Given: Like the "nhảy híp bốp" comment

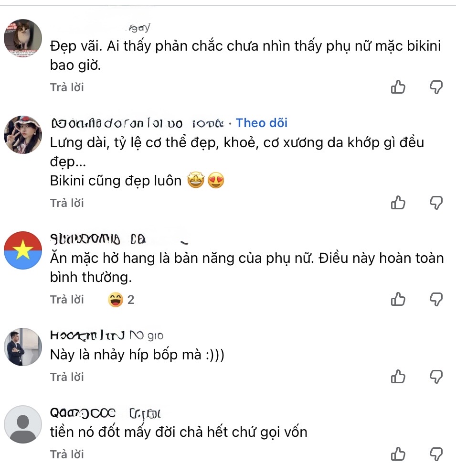Looking at the screenshot, I should click(x=398, y=377).
